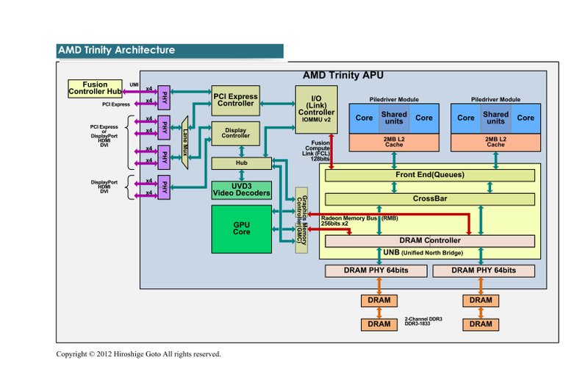Viewport: 588px width, 391px height.
Task: Select the Front End(Queues) bar
Action: (x=430, y=175)
